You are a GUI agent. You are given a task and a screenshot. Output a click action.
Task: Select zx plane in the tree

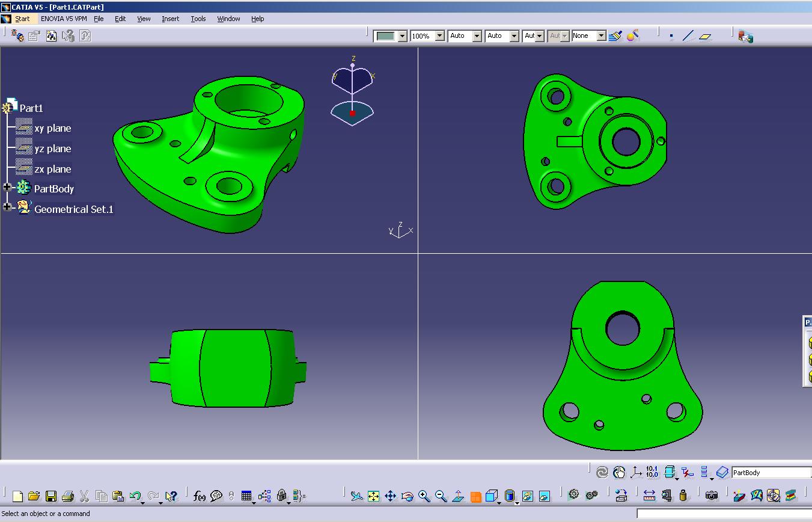pos(52,169)
